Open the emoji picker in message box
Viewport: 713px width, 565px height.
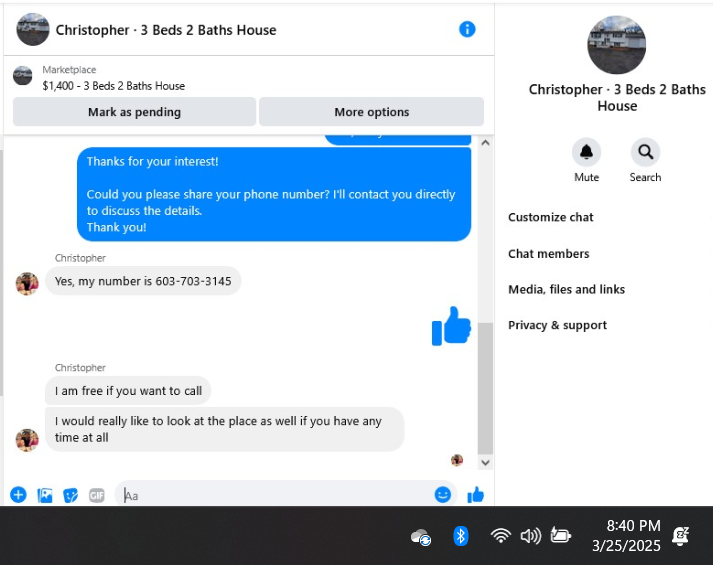click(x=442, y=495)
